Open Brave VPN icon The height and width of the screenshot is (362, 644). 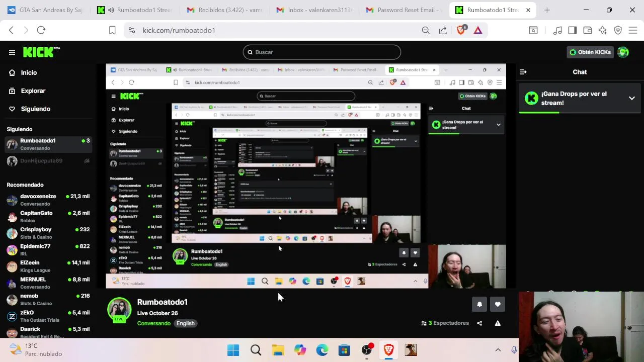618,31
